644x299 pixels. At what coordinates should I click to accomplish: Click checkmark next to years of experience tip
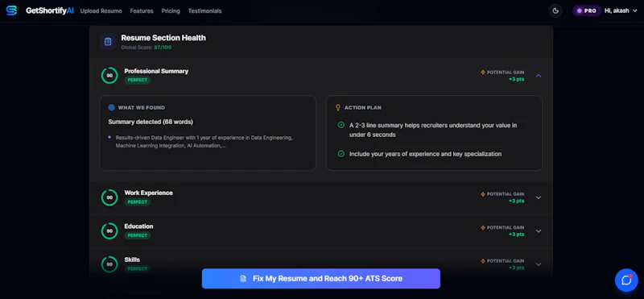click(341, 154)
